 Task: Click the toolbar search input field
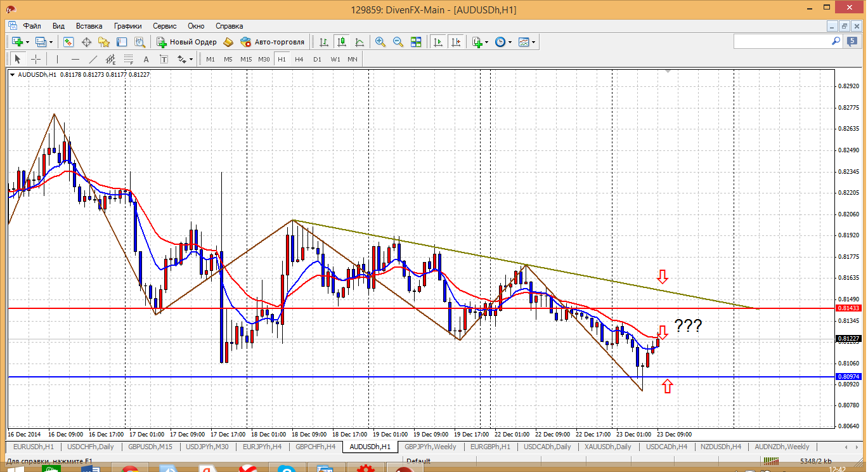[x=782, y=41]
